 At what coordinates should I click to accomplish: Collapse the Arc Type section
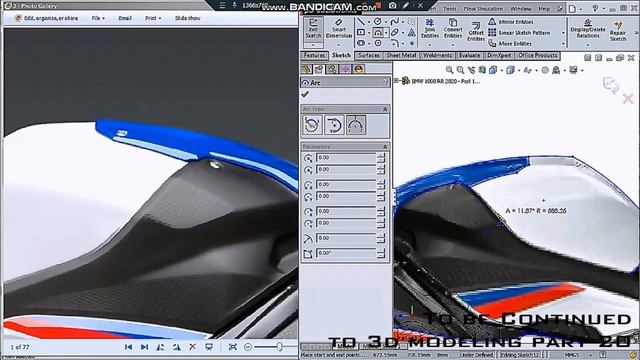coord(385,109)
